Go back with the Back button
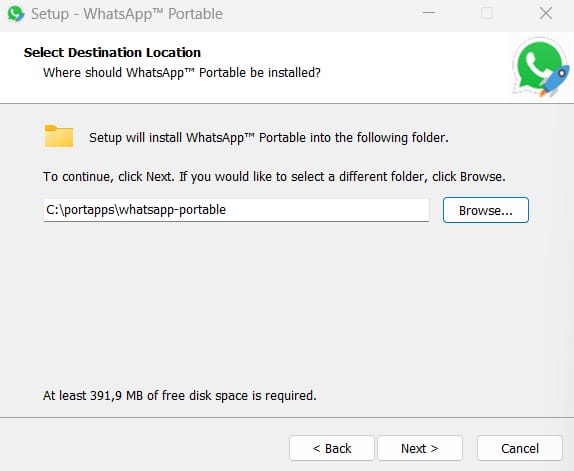The image size is (574, 471). (332, 448)
